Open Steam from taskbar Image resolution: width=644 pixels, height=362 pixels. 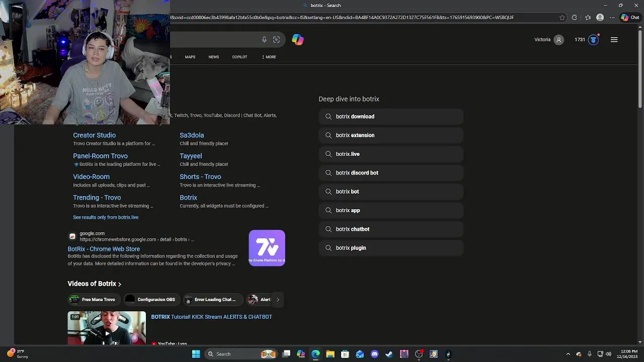click(389, 354)
